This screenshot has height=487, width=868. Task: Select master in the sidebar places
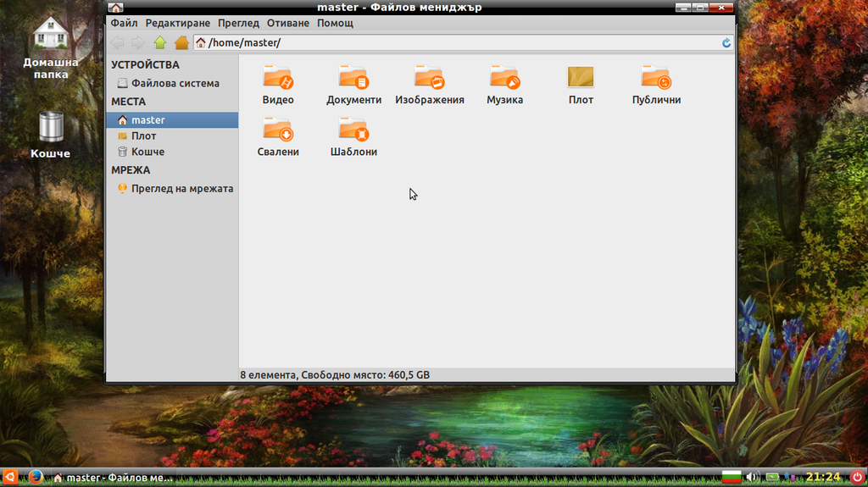coord(172,120)
